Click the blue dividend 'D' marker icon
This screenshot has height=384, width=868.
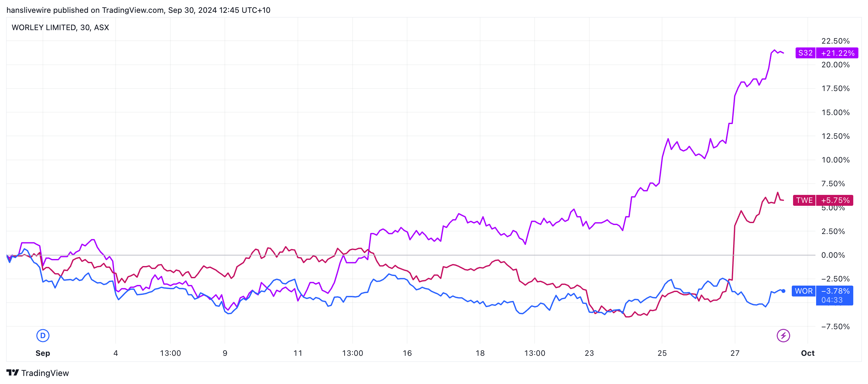coord(43,336)
